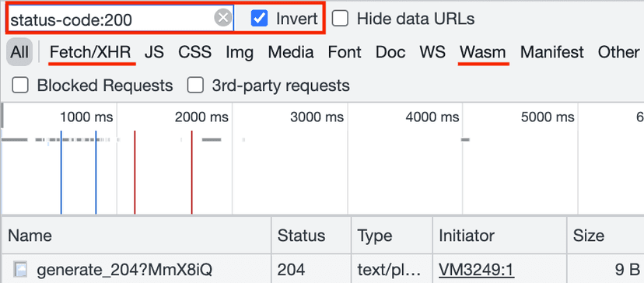Uncheck the Invert checkbox
The width and height of the screenshot is (644, 283).
coord(259,19)
